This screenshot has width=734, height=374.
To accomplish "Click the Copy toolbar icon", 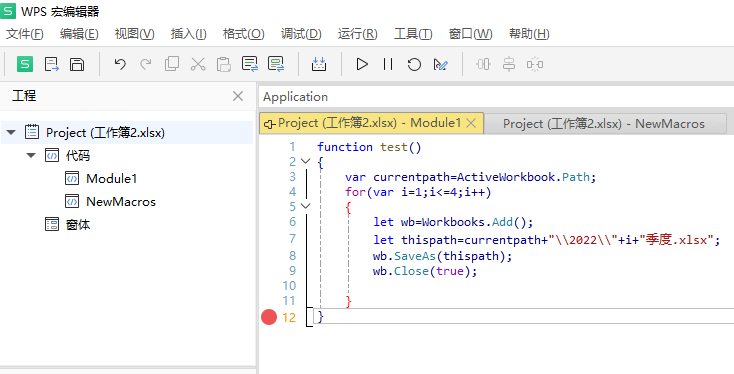I will coord(172,64).
